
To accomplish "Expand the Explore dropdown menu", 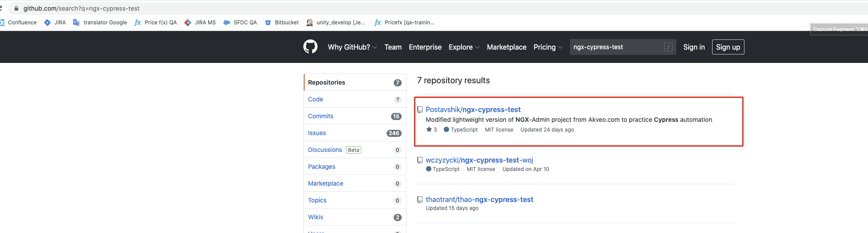I will [464, 47].
